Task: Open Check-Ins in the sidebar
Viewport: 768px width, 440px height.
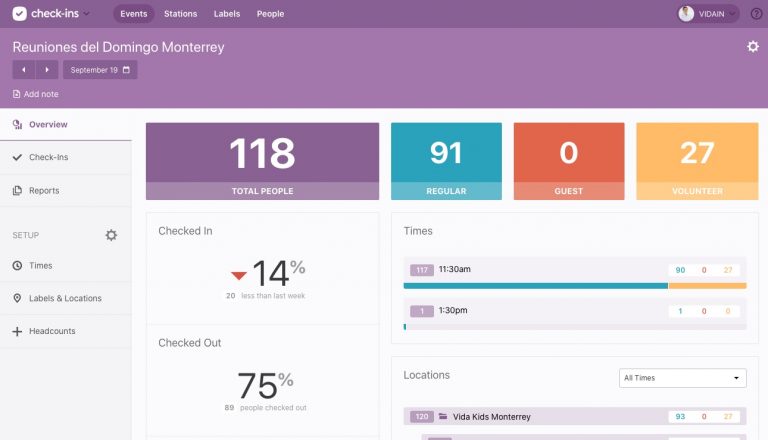Action: 48,157
